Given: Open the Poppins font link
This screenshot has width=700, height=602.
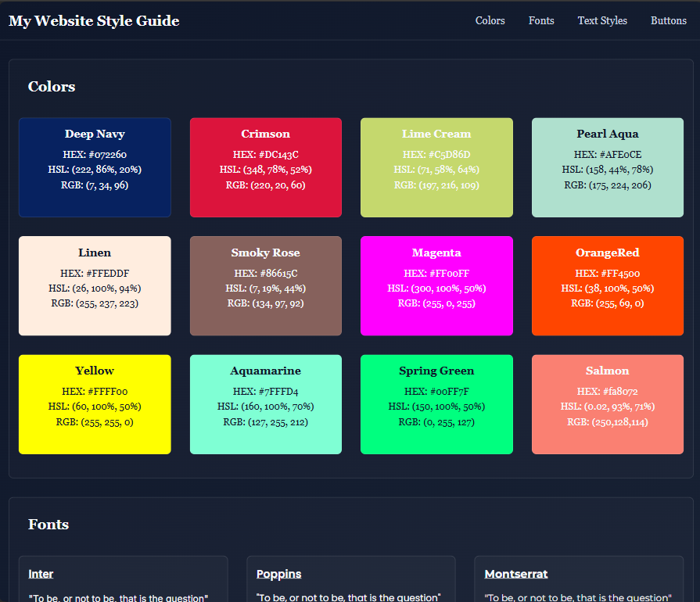Looking at the screenshot, I should tap(278, 573).
